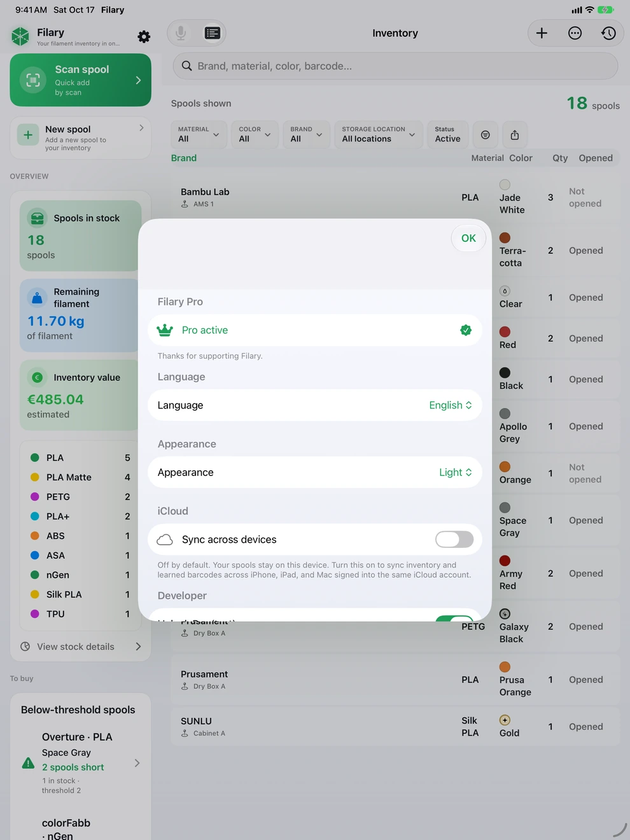630x840 pixels.
Task: Expand Overture PLA below-threshold chevron
Action: pos(137,763)
